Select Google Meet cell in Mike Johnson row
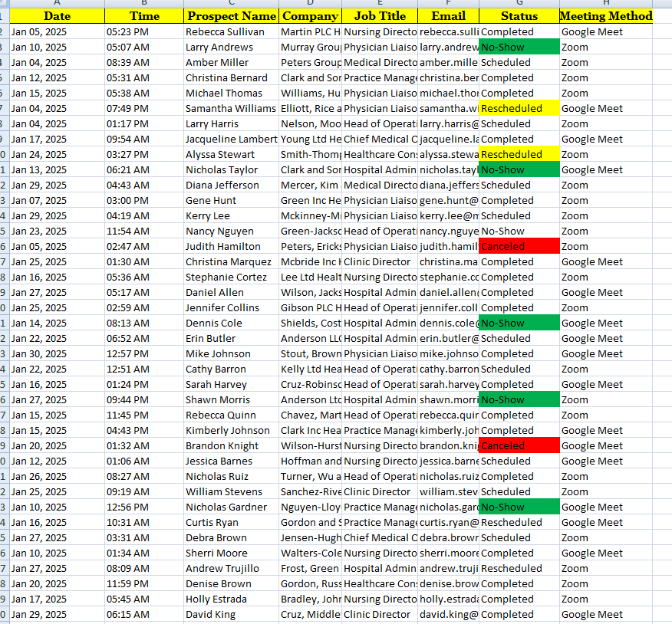This screenshot has height=624, width=672. 606,354
